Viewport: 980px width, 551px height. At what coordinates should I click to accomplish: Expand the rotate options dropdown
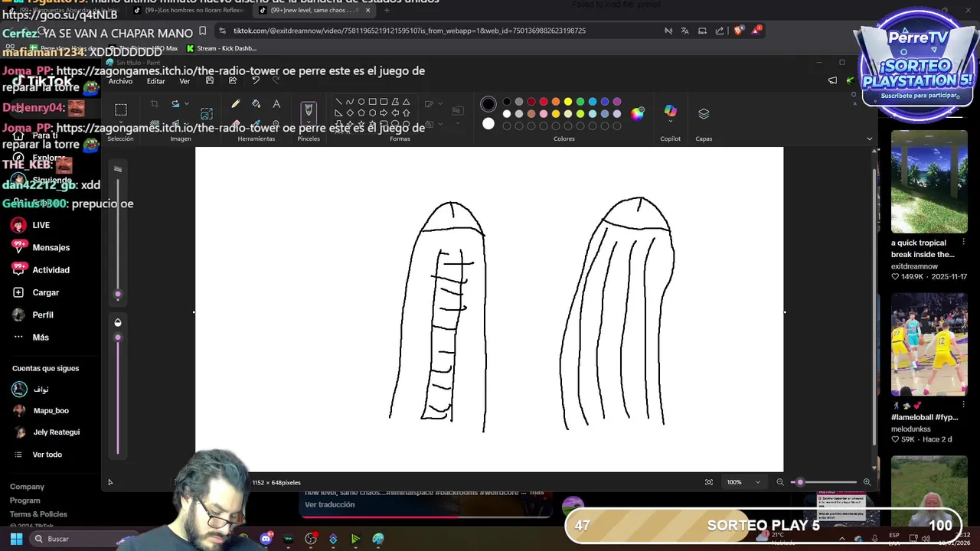187,103
